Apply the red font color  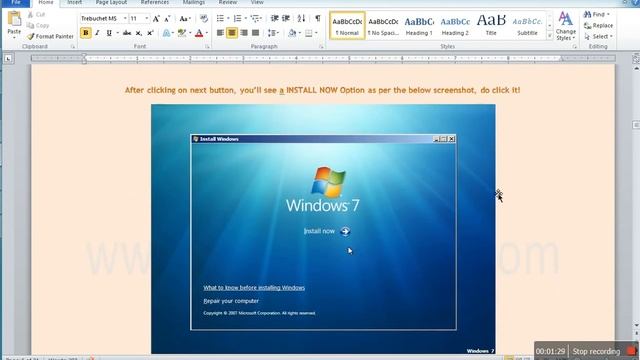199,33
